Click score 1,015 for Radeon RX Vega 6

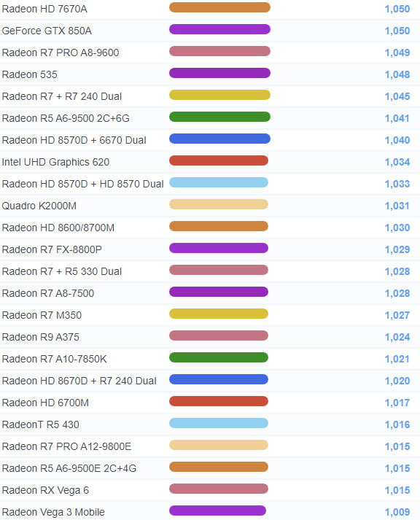pyautogui.click(x=397, y=491)
